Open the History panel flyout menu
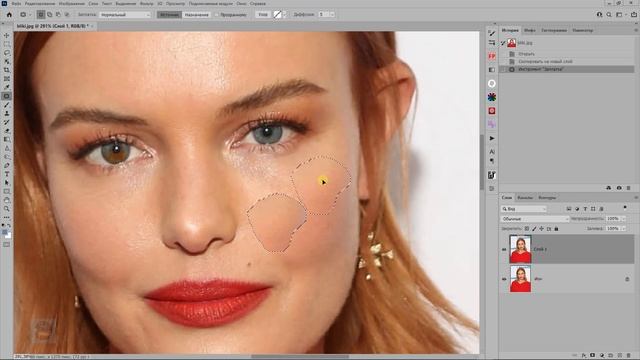 [636, 30]
